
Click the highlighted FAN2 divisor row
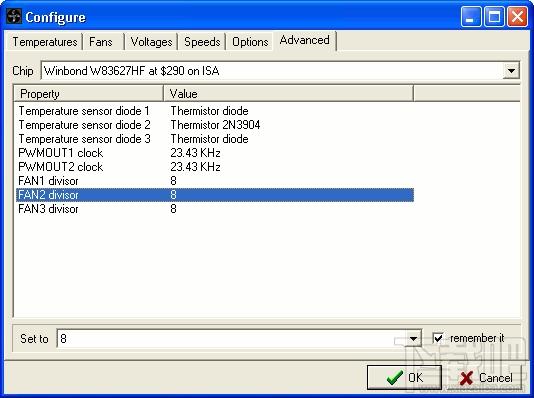pos(215,195)
